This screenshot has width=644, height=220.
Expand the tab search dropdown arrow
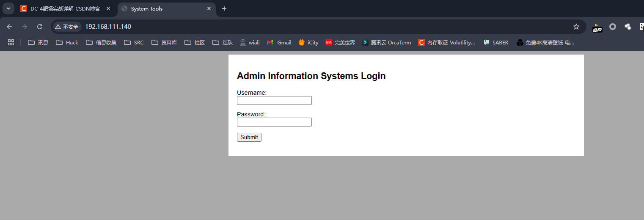(8, 8)
